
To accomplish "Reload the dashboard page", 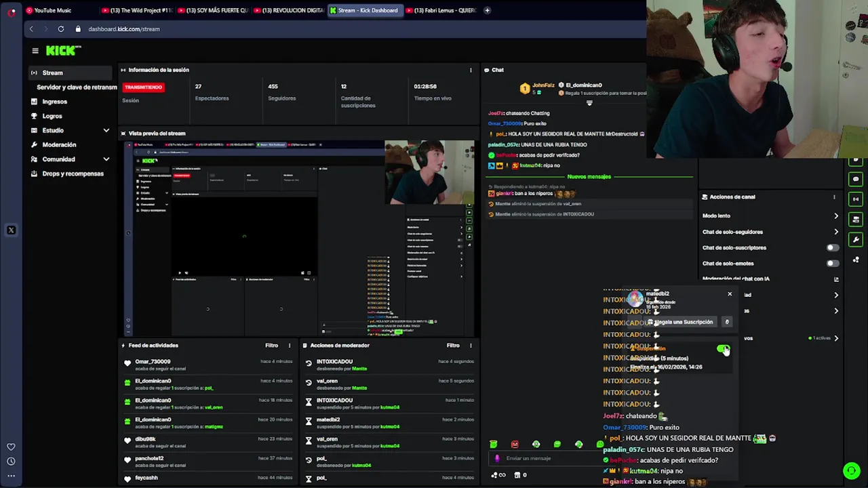I will point(61,29).
